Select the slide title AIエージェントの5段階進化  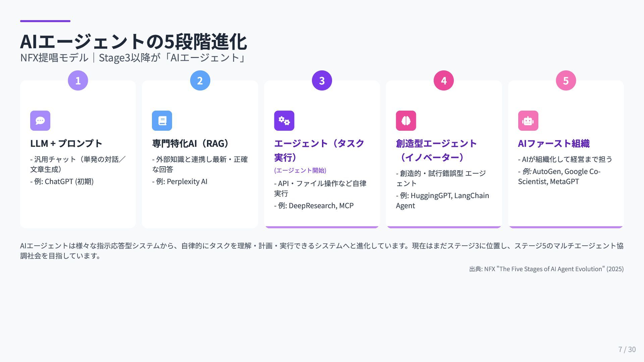[133, 42]
